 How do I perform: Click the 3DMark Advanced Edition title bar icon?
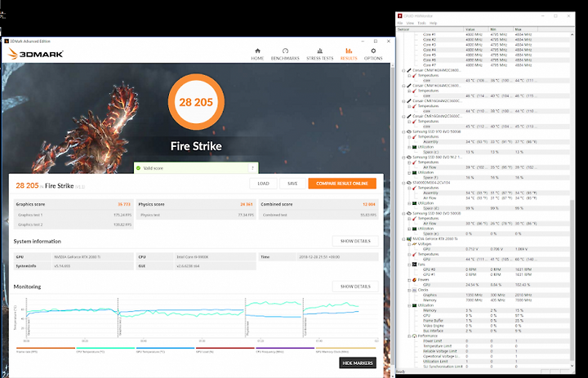(x=7, y=41)
